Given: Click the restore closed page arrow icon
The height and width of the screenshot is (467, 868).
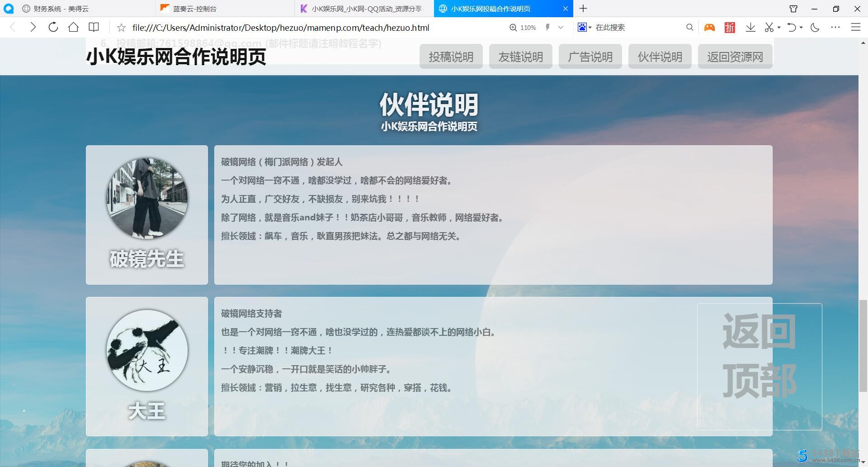Looking at the screenshot, I should pyautogui.click(x=792, y=27).
